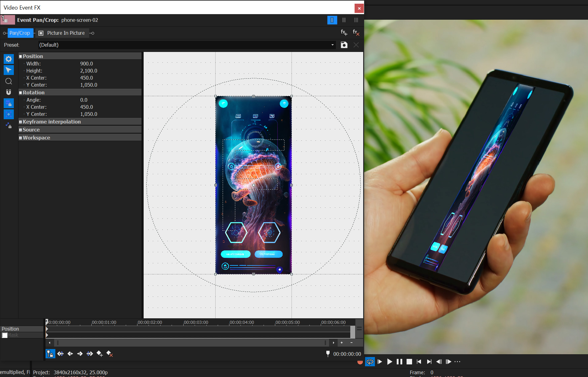Collapse the Position section
This screenshot has width=588, height=377.
coord(21,57)
